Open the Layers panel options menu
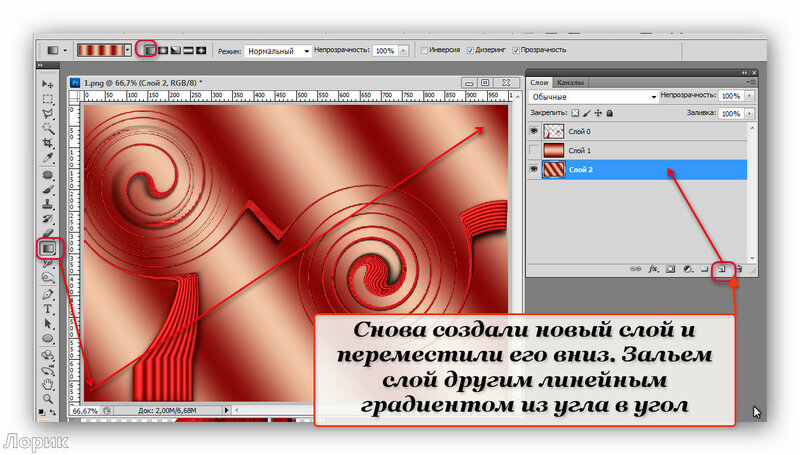The height and width of the screenshot is (455, 800). point(751,82)
